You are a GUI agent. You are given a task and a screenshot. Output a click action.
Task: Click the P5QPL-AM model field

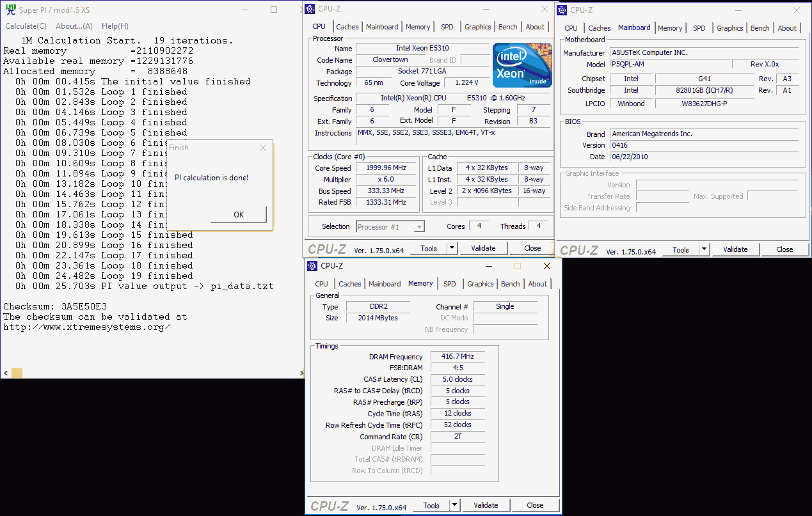pyautogui.click(x=670, y=64)
